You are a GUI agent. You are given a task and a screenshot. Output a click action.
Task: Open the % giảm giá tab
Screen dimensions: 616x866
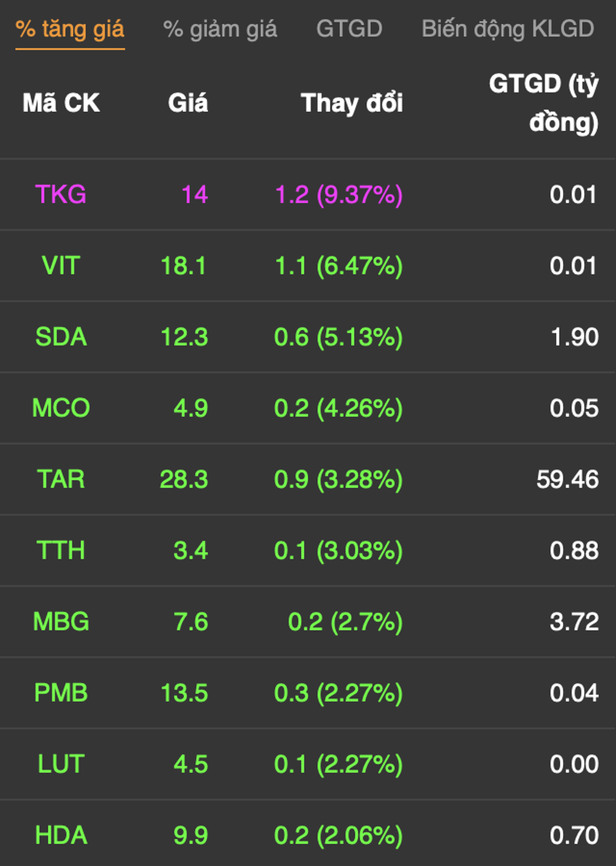[x=220, y=30]
